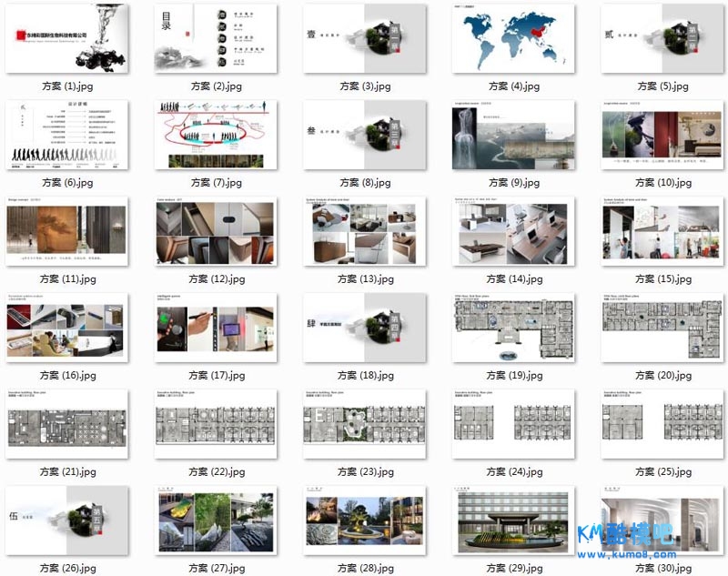The width and height of the screenshot is (728, 576).
Task: Click the world map thumbnail 方案 (4).jpg
Action: click(x=513, y=37)
